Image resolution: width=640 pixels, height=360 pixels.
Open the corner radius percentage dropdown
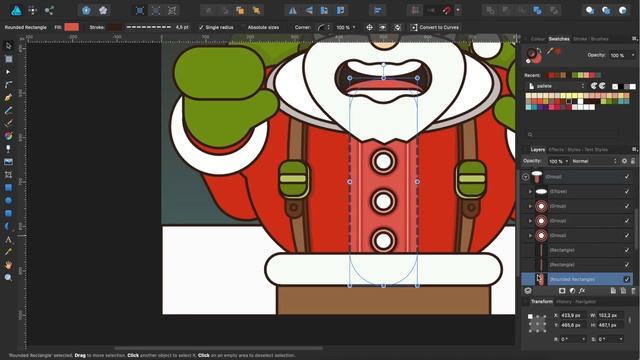pyautogui.click(x=354, y=27)
